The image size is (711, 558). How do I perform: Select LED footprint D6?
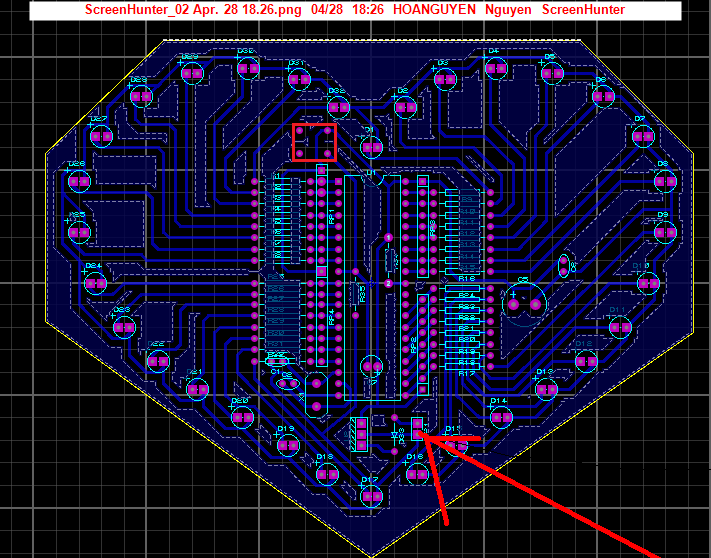604,97
